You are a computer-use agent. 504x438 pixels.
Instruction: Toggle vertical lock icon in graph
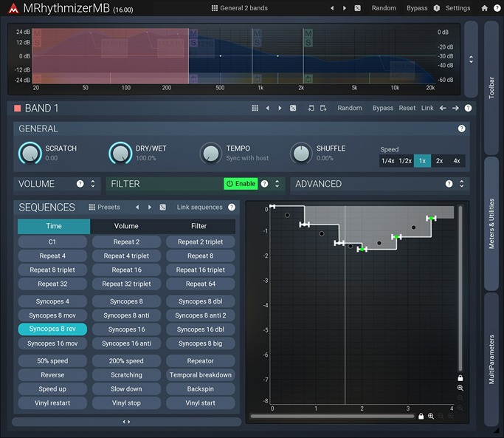[460, 378]
